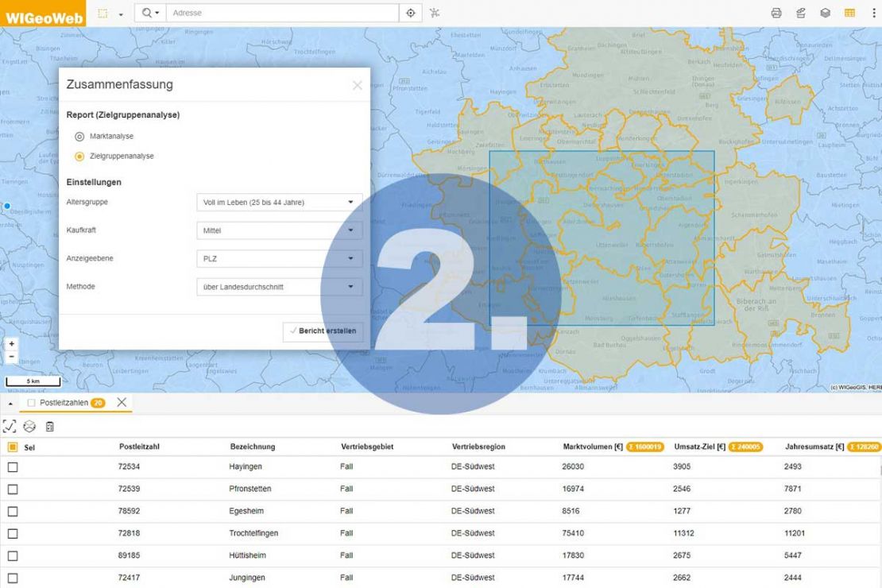Open the edit layers pencil icon
This screenshot has width=882, height=588.
(801, 13)
